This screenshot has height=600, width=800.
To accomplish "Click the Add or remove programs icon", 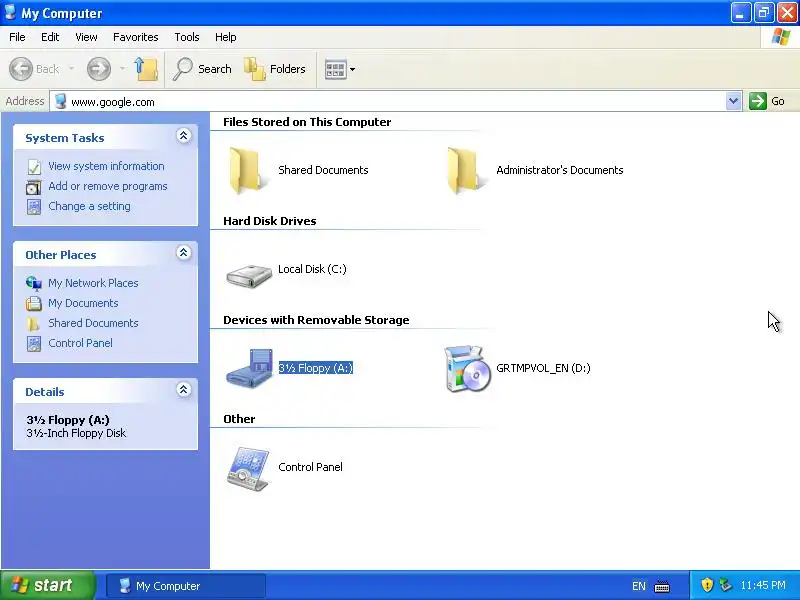I will click(34, 187).
